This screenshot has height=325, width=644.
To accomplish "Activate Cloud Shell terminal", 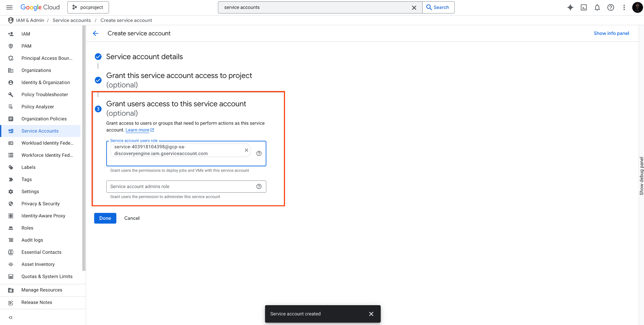I will pos(584,7).
